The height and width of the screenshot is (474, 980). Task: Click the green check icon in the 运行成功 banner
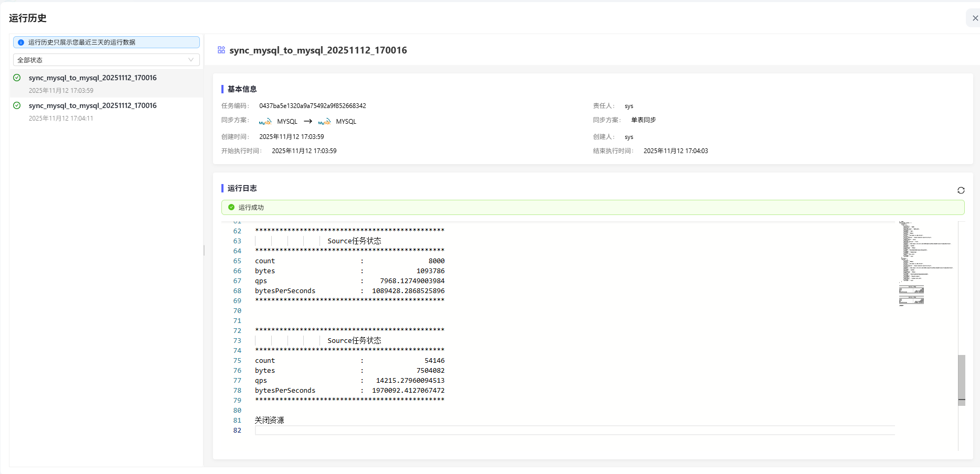231,207
